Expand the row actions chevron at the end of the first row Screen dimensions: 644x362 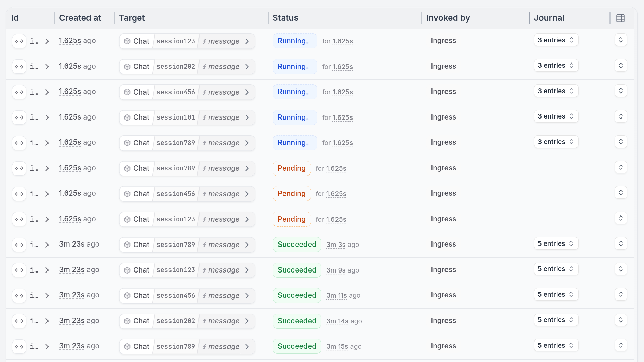click(621, 40)
